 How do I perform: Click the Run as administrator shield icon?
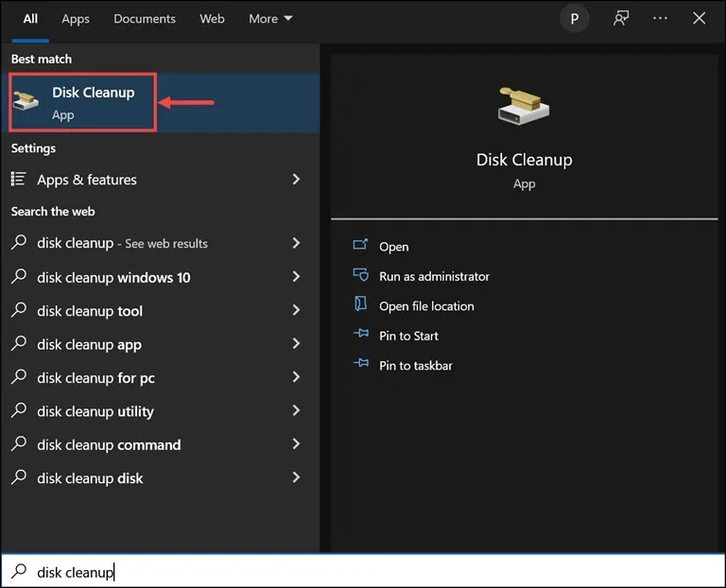point(361,274)
